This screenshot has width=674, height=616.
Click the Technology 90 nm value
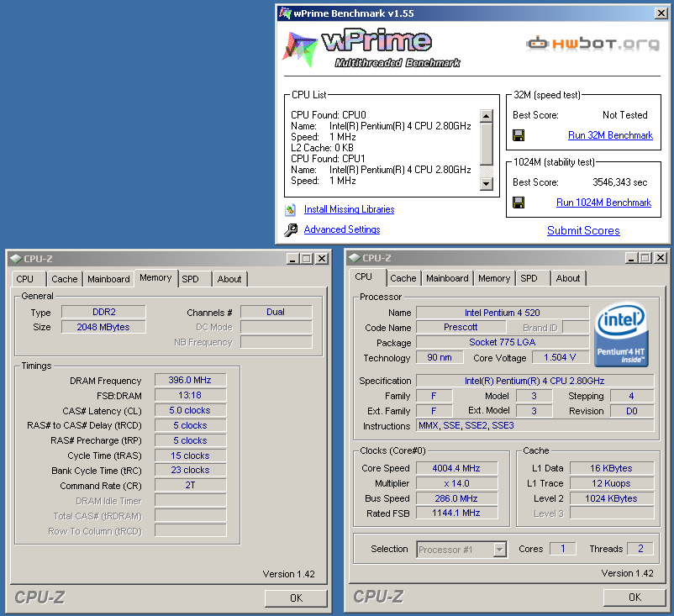click(x=440, y=357)
